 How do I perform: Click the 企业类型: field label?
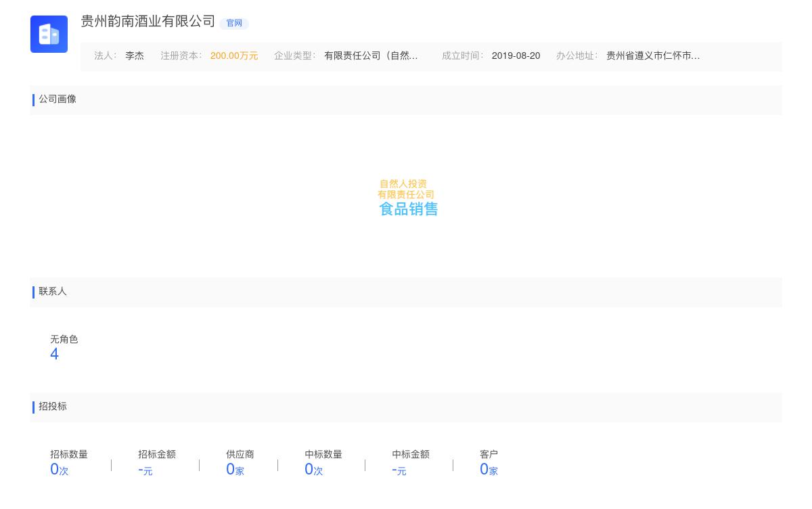pos(295,56)
